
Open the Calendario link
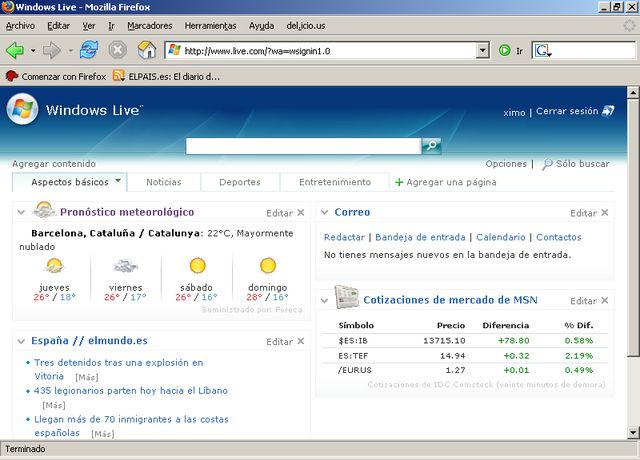tap(501, 237)
